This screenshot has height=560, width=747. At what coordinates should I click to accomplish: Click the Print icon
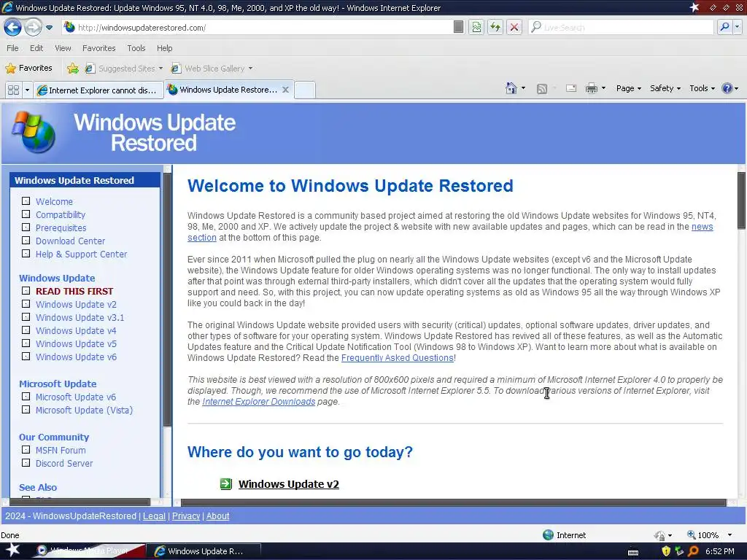pyautogui.click(x=591, y=88)
